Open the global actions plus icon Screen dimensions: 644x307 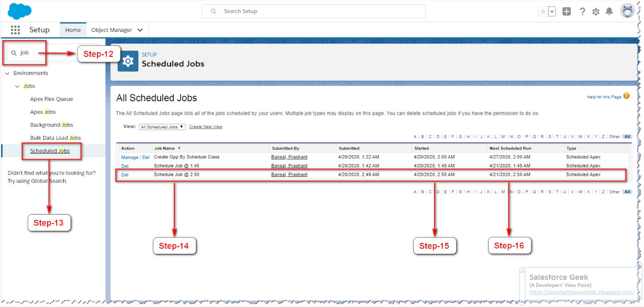[x=567, y=12]
